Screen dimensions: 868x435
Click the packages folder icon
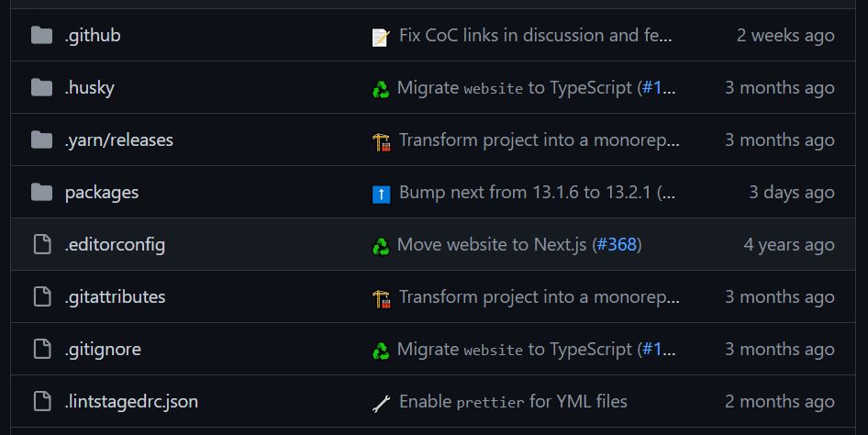41,193
